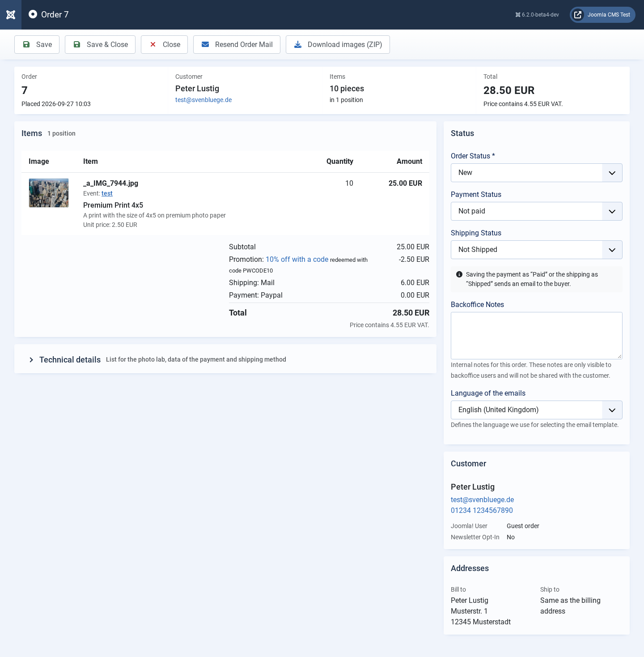Click the Order 7 title icon
644x657 pixels.
[33, 14]
